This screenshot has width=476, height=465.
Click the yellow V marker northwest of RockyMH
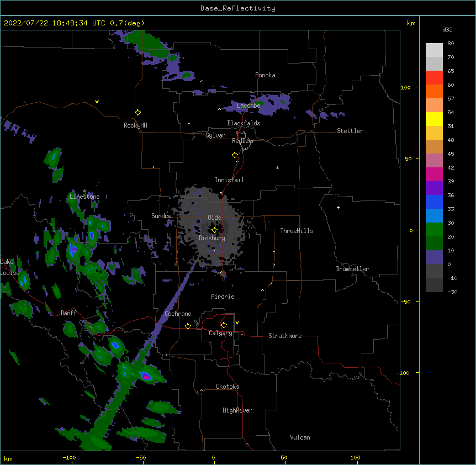pos(97,102)
